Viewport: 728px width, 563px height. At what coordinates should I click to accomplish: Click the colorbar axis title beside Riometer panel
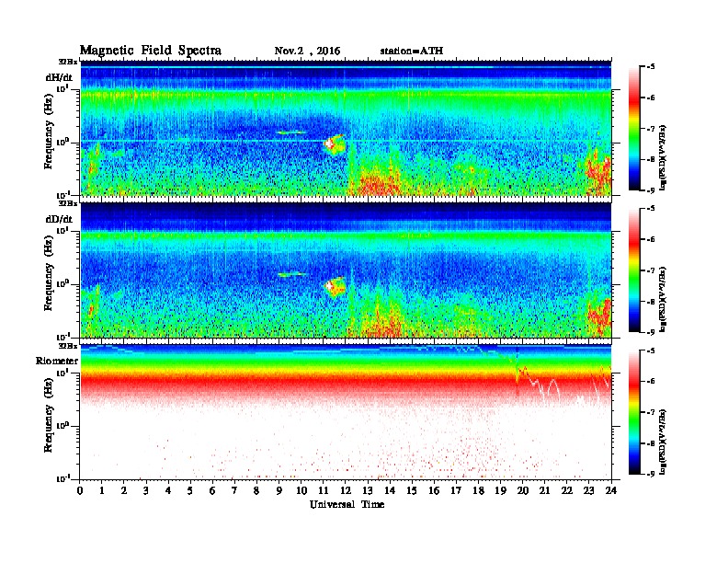[x=664, y=442]
